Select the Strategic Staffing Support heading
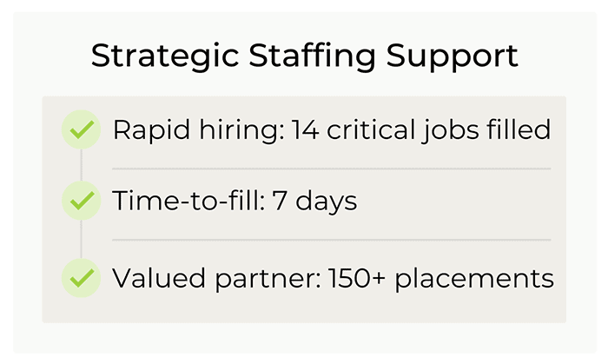The width and height of the screenshot is (608, 364). 304,56
